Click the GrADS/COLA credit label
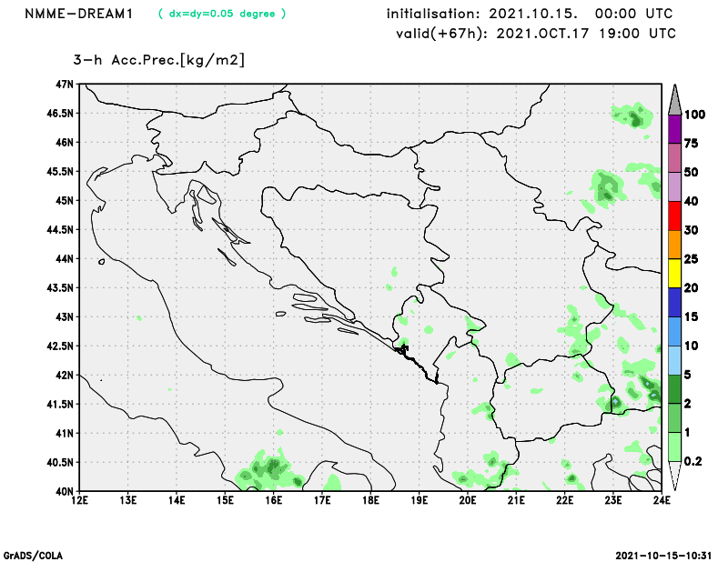The width and height of the screenshot is (728, 562). point(33,555)
